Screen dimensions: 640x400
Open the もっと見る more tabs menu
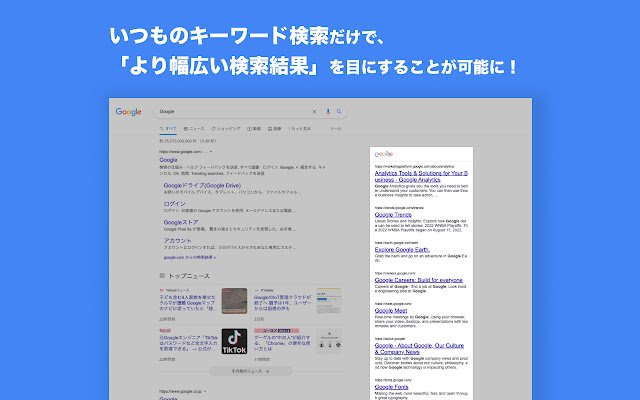[x=300, y=129]
